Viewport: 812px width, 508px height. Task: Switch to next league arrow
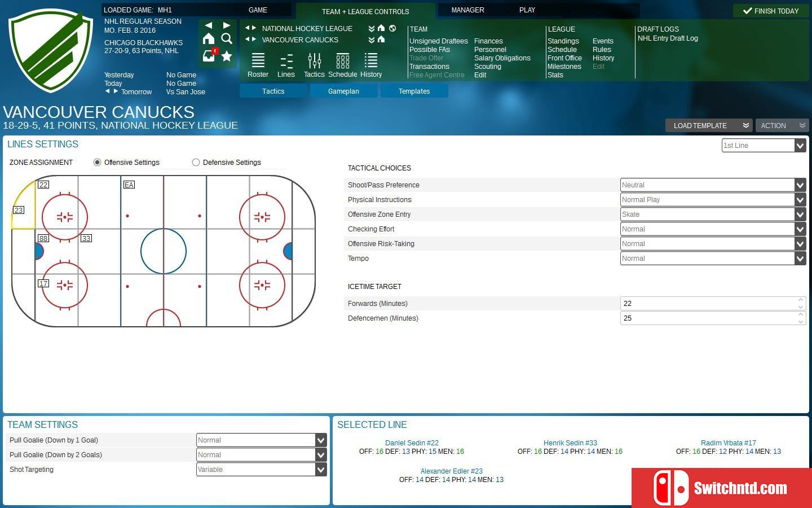(x=254, y=28)
